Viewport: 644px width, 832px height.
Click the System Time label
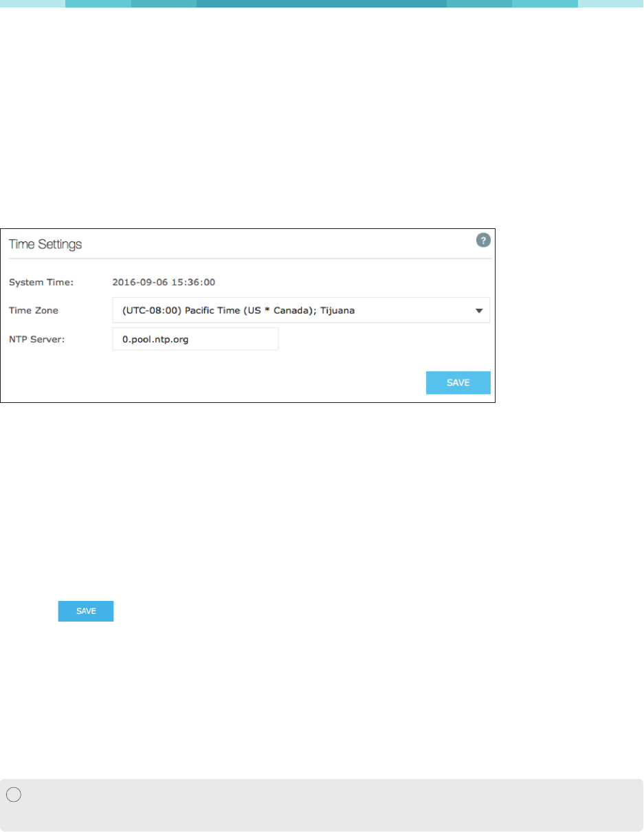41,282
